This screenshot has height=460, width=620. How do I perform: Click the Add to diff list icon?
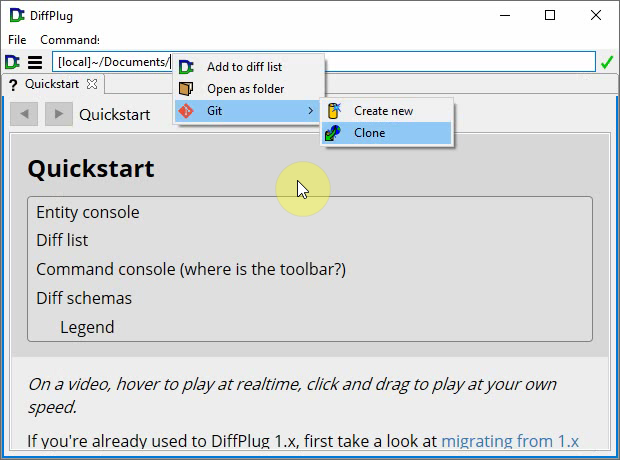(x=186, y=67)
